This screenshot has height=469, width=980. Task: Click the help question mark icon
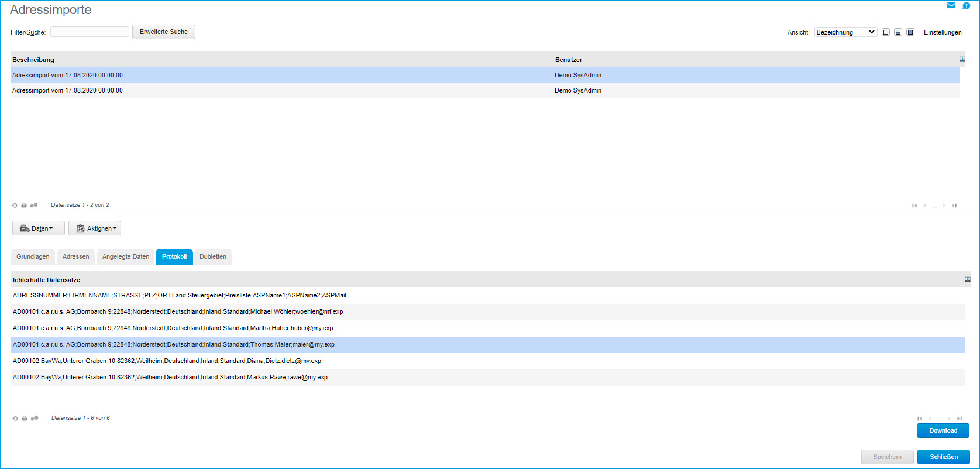coord(967,5)
